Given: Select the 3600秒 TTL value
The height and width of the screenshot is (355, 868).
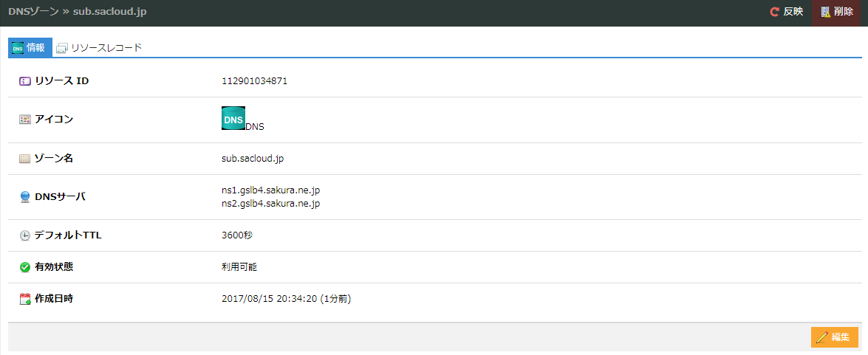Looking at the screenshot, I should pyautogui.click(x=237, y=235).
